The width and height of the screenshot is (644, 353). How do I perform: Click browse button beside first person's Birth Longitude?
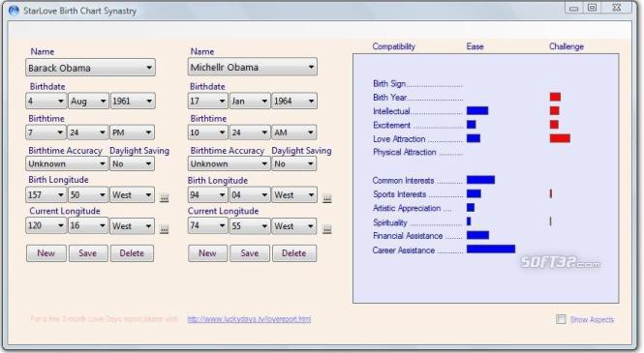pos(165,198)
